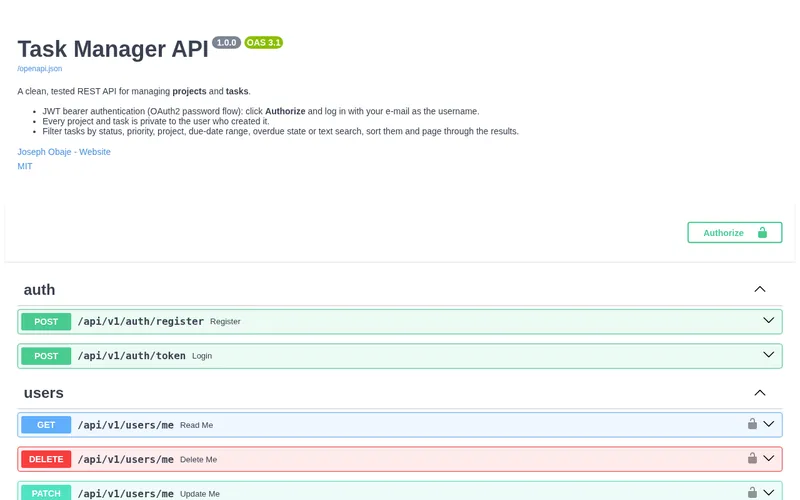The height and width of the screenshot is (500, 800).
Task: Click the GET row's /api/v1/users/me path
Action: pos(126,425)
